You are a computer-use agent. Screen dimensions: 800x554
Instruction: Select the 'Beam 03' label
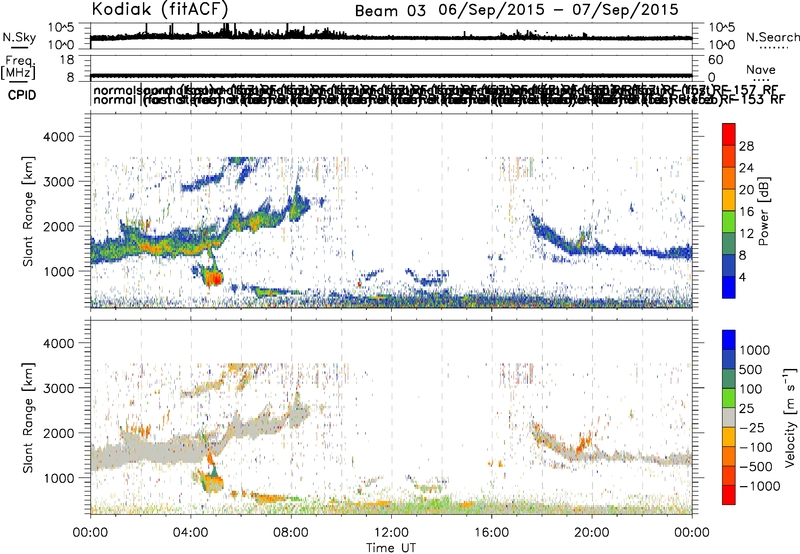point(390,11)
